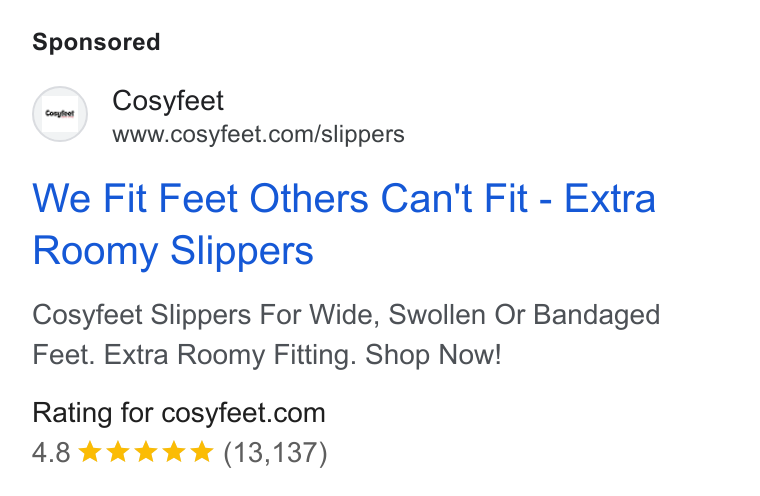The image size is (760, 496).
Task: Visit the www.cosyfeet.com/slippers URL
Action: point(258,134)
